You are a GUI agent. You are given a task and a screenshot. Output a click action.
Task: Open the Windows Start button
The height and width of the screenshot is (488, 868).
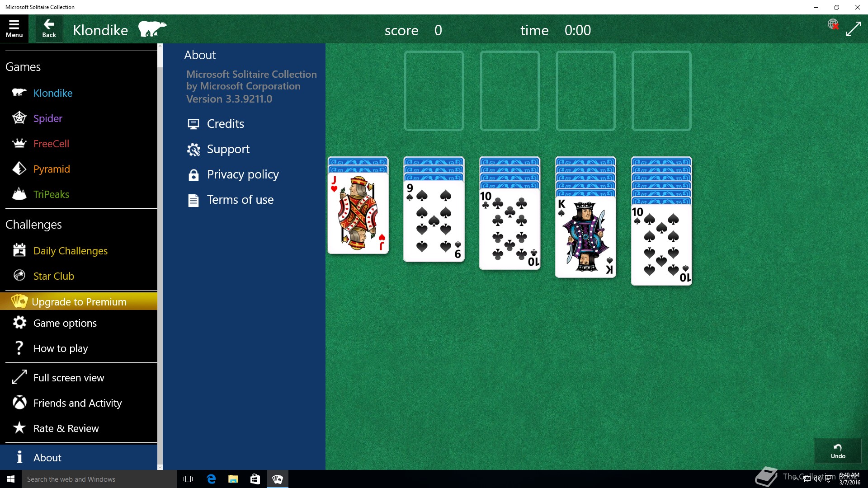[x=11, y=479]
